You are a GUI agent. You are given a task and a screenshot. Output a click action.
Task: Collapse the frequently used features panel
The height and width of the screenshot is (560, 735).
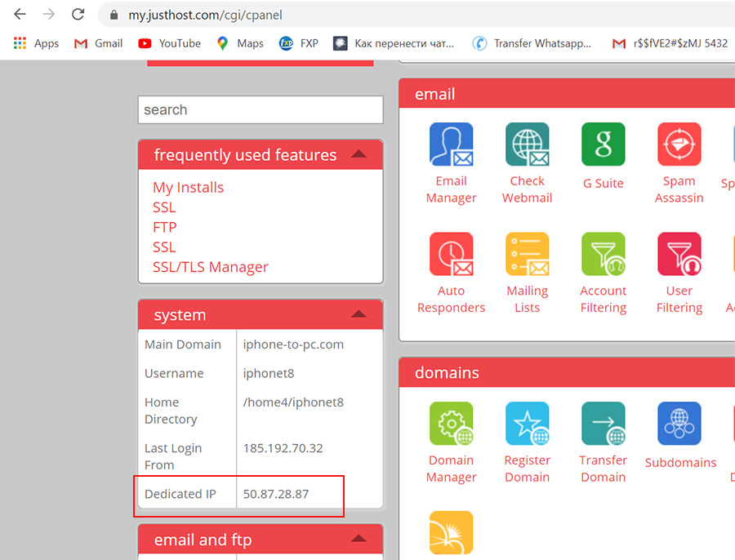point(359,154)
